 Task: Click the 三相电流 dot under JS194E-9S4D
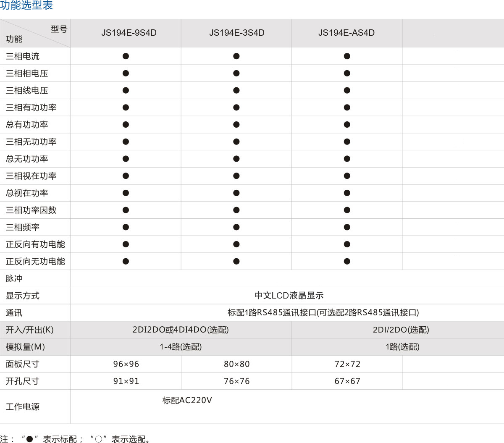(x=126, y=56)
